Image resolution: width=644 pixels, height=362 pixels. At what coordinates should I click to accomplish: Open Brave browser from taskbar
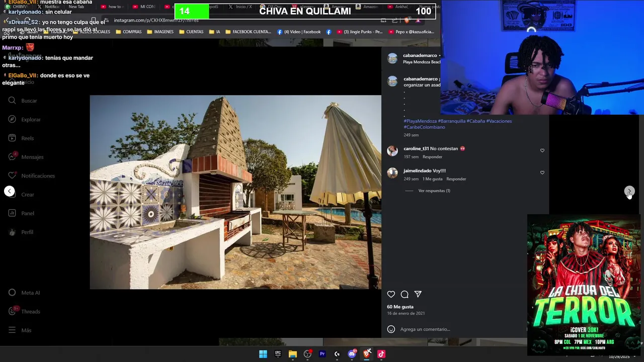point(367,354)
